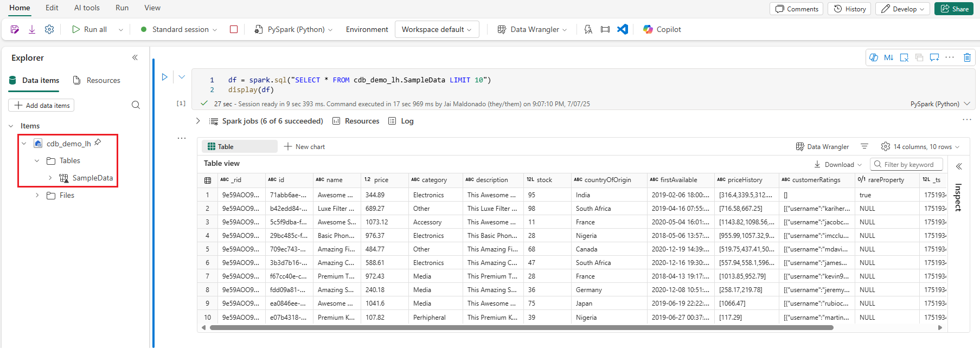Run the cell with play icon
The height and width of the screenshot is (349, 980).
point(165,77)
